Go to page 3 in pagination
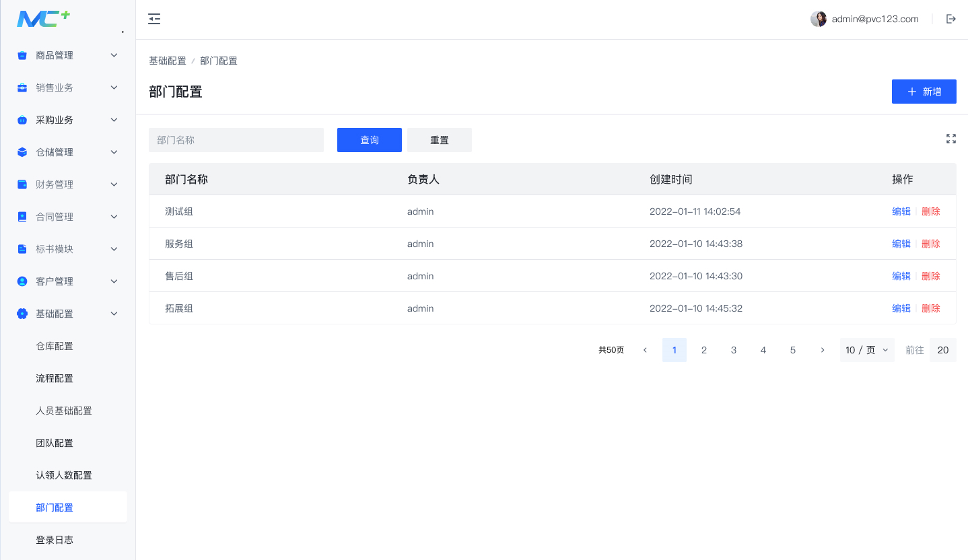The height and width of the screenshot is (560, 968). pyautogui.click(x=734, y=350)
